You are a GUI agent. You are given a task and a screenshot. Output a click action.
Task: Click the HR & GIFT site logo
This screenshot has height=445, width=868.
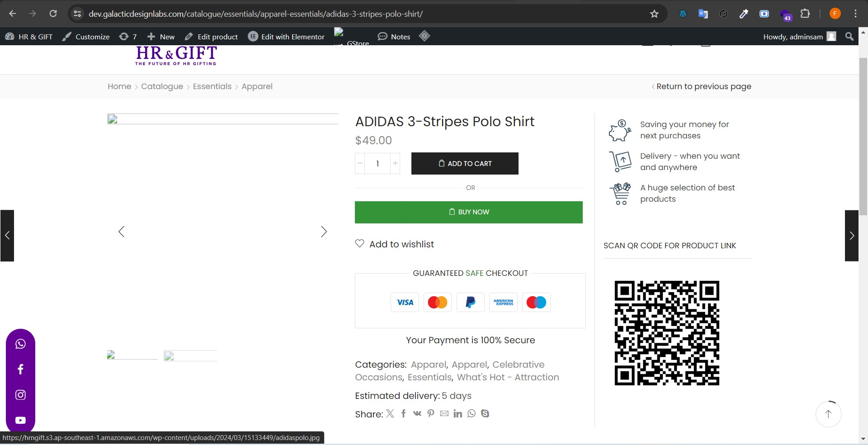point(176,56)
